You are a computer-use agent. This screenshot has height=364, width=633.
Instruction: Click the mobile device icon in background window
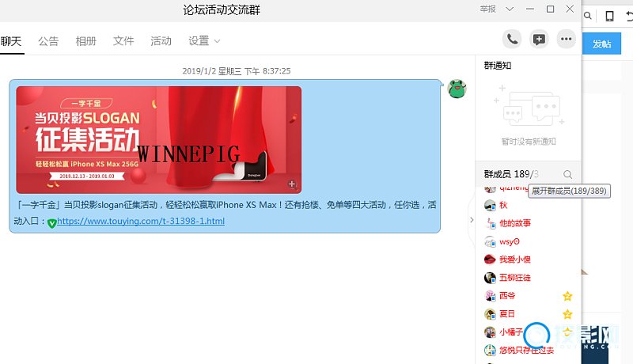pos(609,16)
